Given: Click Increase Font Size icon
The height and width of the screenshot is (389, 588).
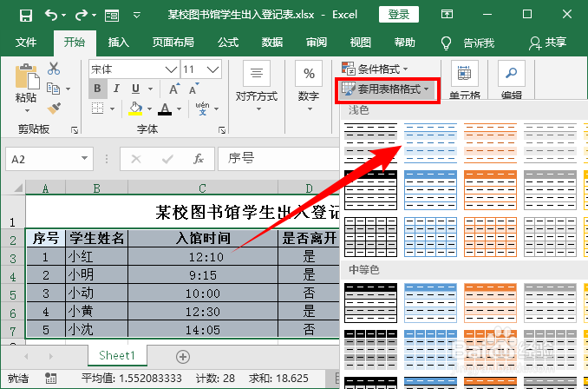Looking at the screenshot, I should pyautogui.click(x=174, y=89).
